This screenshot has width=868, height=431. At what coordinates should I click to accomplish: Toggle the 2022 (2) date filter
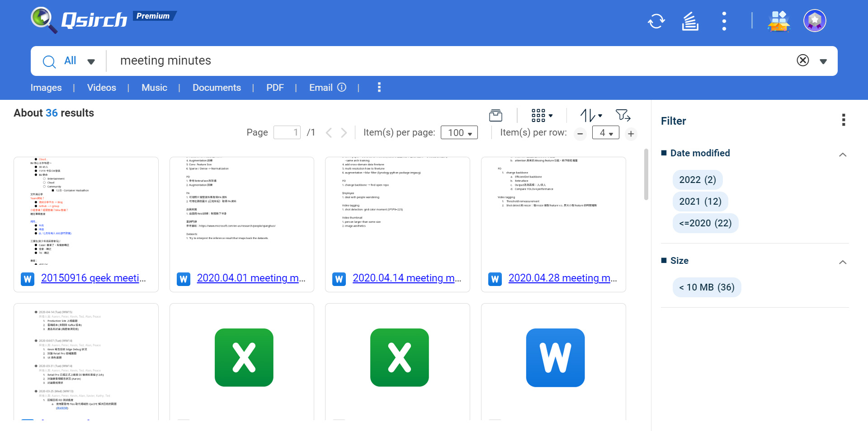click(697, 180)
